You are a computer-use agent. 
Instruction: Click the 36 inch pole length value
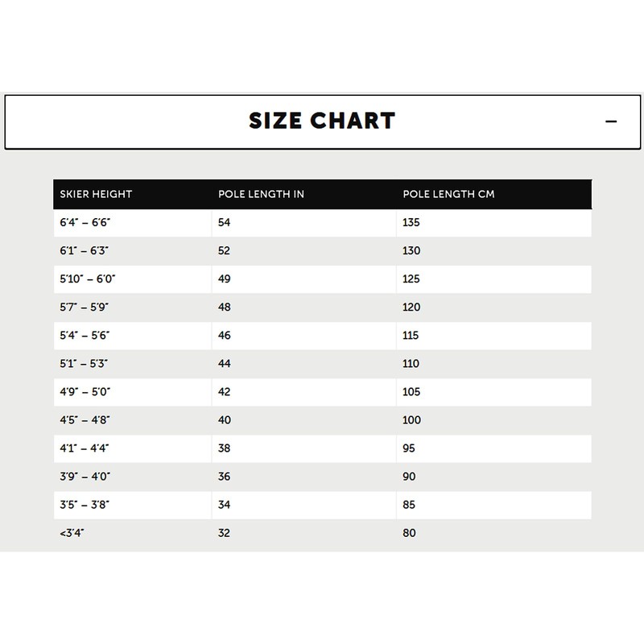pos(225,477)
